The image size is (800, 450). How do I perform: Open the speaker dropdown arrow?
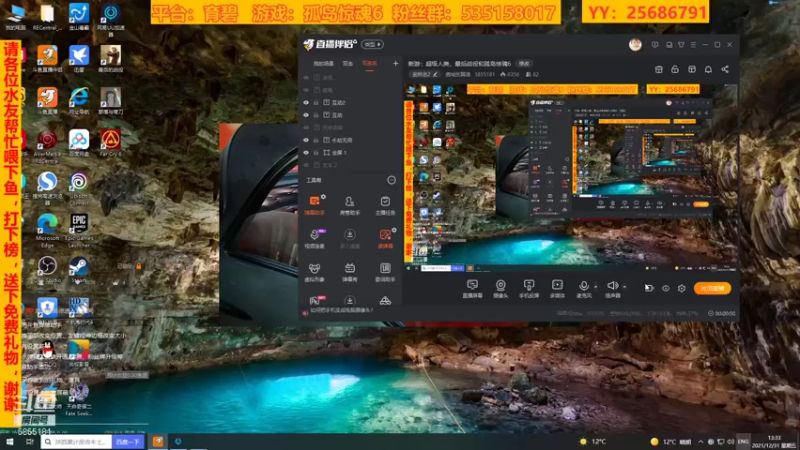[624, 287]
